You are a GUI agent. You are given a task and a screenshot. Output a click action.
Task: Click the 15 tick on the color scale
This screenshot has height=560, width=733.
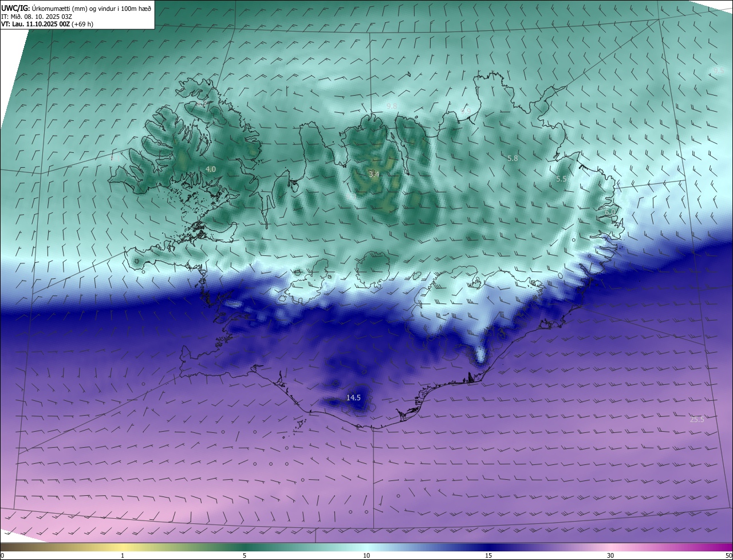point(488,555)
